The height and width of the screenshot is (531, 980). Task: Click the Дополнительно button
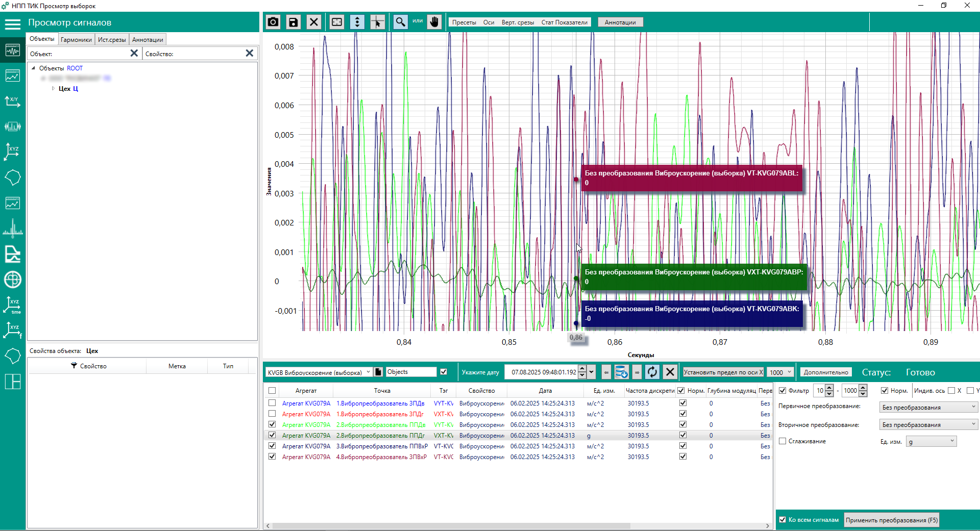(x=826, y=372)
